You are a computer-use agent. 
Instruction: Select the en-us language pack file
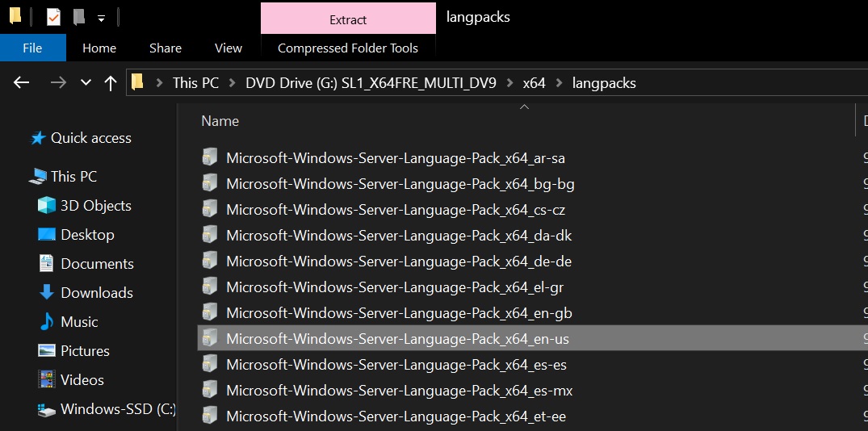[533, 338]
